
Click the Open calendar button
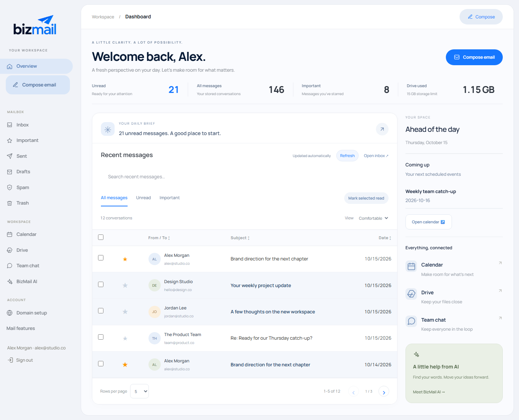click(x=429, y=222)
